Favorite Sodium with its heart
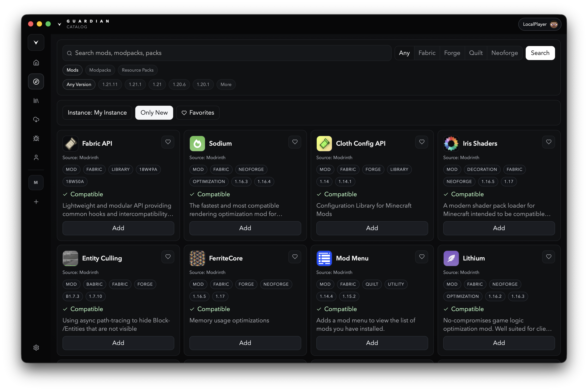Screen dimensions: 588x391 pyautogui.click(x=295, y=142)
